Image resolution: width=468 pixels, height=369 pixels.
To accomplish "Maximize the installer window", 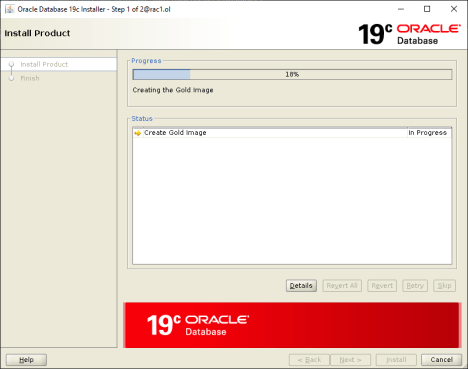I will 427,9.
